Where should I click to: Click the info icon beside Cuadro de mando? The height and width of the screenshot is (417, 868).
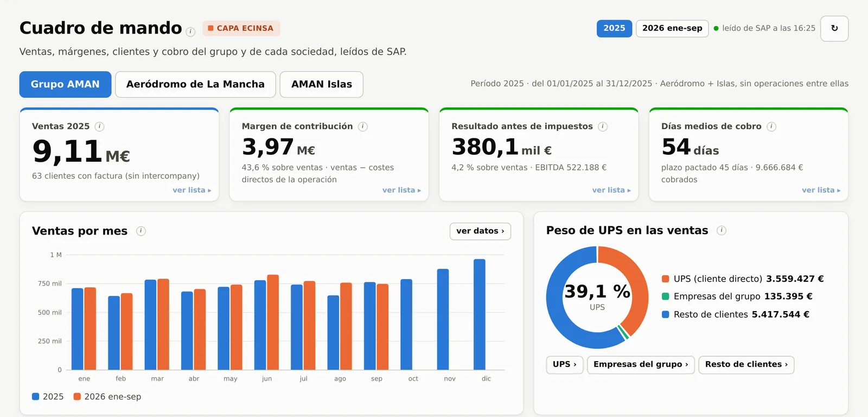(190, 32)
